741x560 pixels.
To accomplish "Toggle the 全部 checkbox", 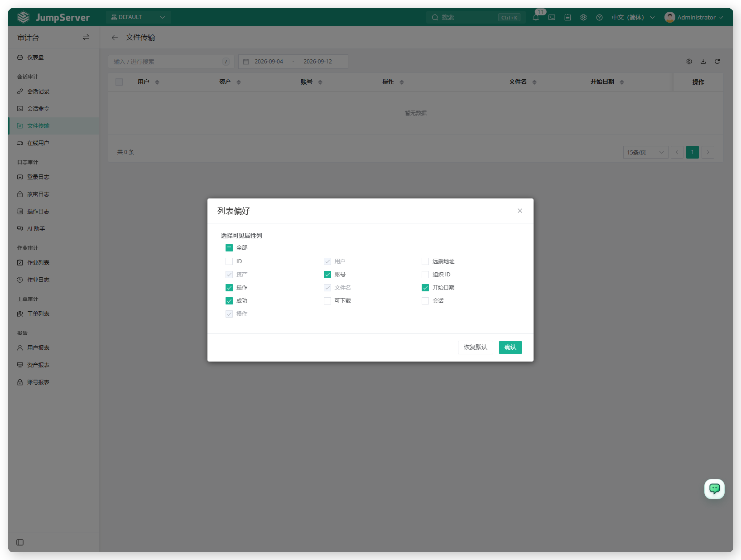I will click(x=229, y=248).
